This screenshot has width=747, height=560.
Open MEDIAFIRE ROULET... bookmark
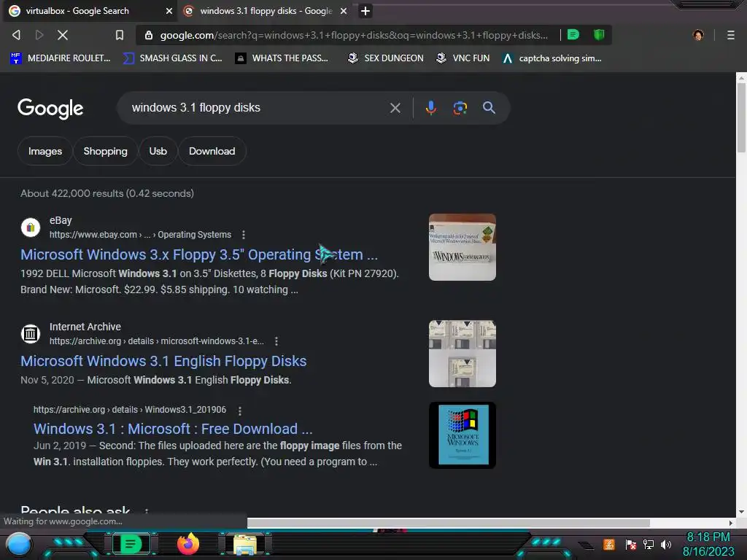61,58
